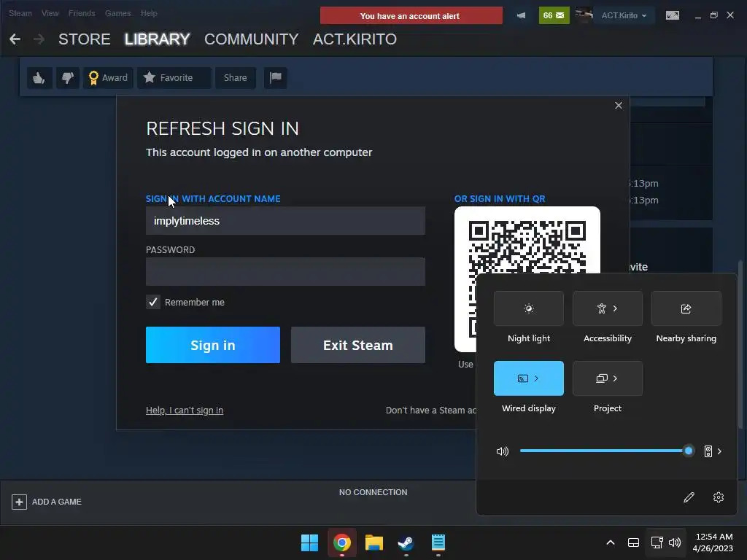747x560 pixels.
Task: View the account alert banner
Action: pos(411,16)
